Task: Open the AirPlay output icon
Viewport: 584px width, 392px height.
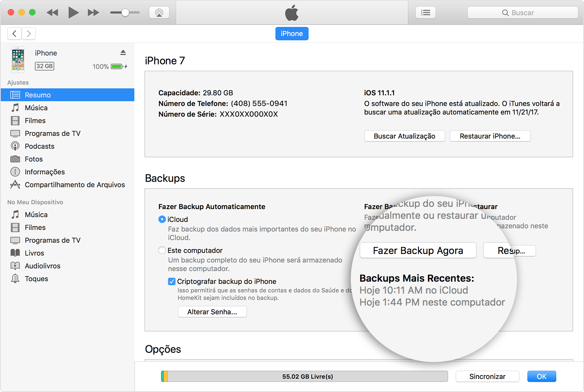Action: coord(159,13)
